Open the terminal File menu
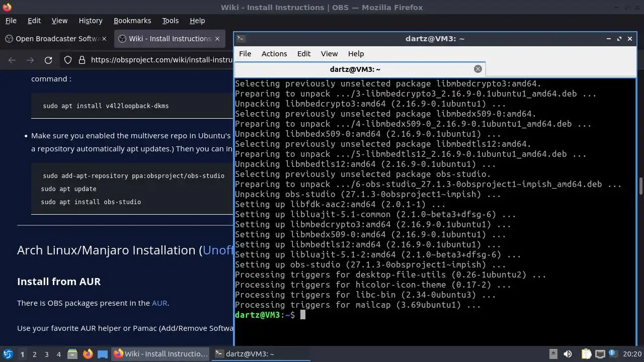Image resolution: width=644 pixels, height=362 pixels. pos(245,54)
